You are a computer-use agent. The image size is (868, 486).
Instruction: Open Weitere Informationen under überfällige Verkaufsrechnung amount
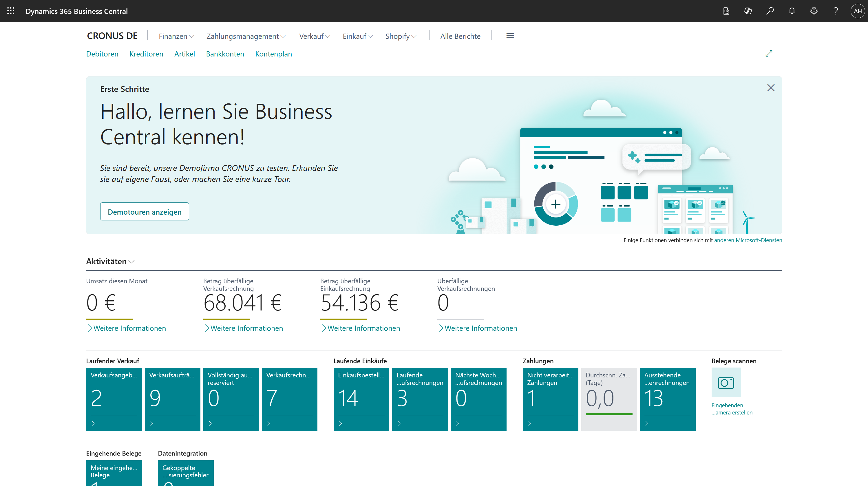pyautogui.click(x=244, y=328)
